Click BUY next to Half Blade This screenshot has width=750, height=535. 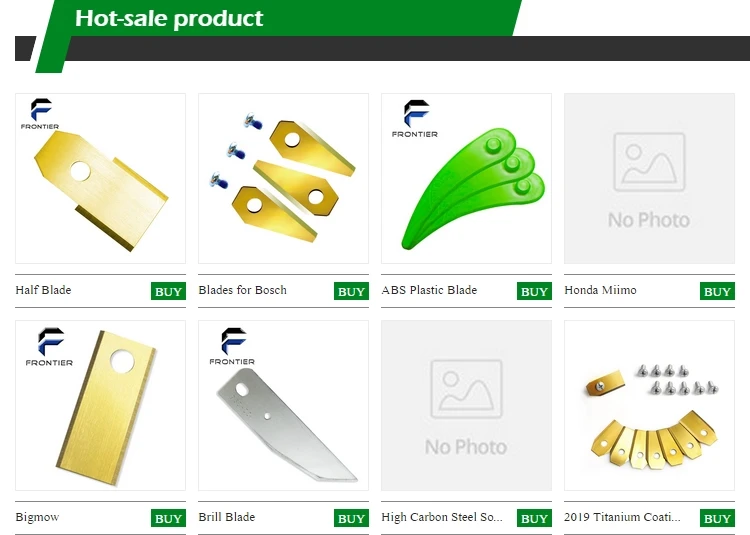point(168,291)
